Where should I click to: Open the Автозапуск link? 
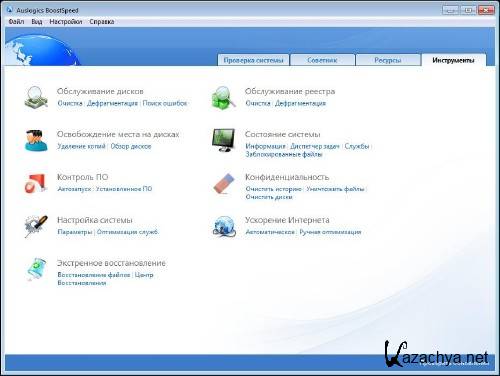74,189
